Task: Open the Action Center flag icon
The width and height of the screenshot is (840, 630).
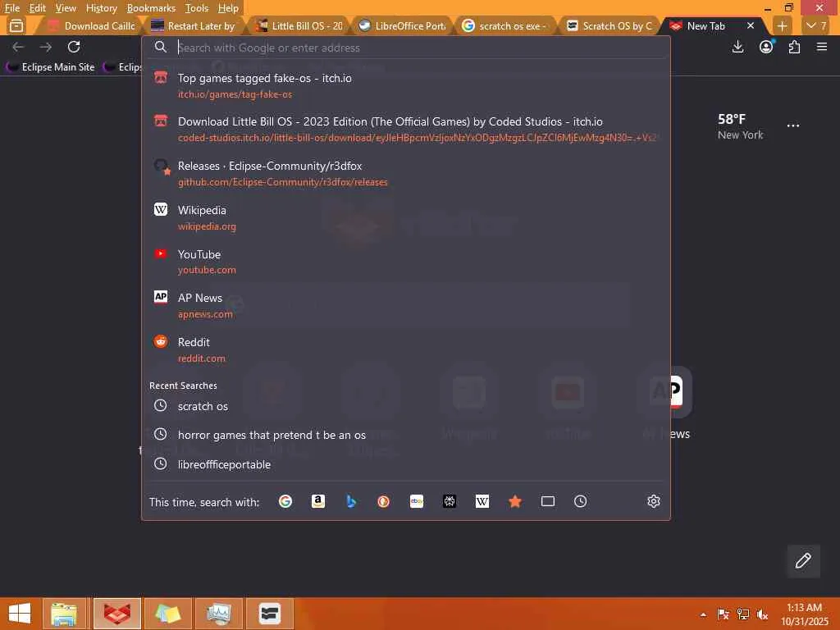Action: coord(723,614)
